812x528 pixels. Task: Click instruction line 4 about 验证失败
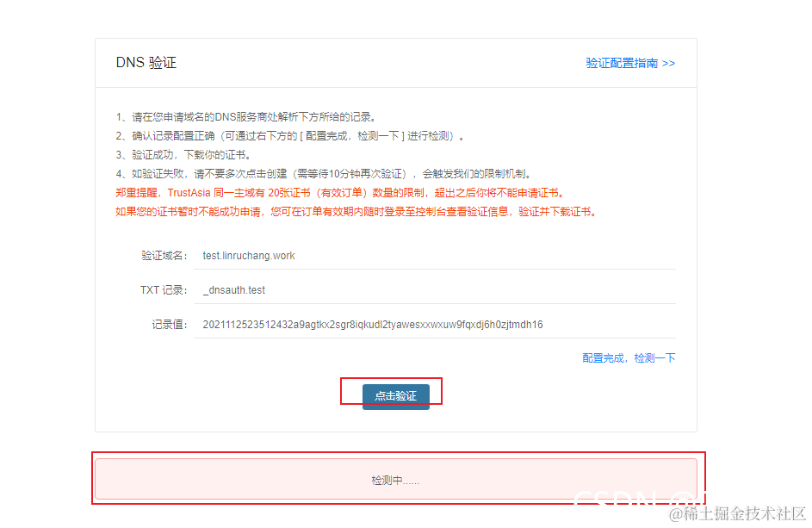(x=324, y=174)
